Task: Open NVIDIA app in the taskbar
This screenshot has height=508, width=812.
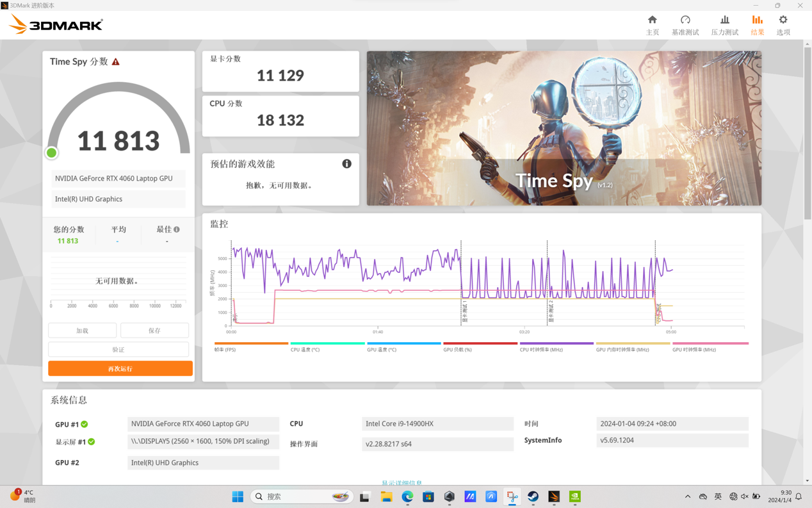Action: point(575,496)
